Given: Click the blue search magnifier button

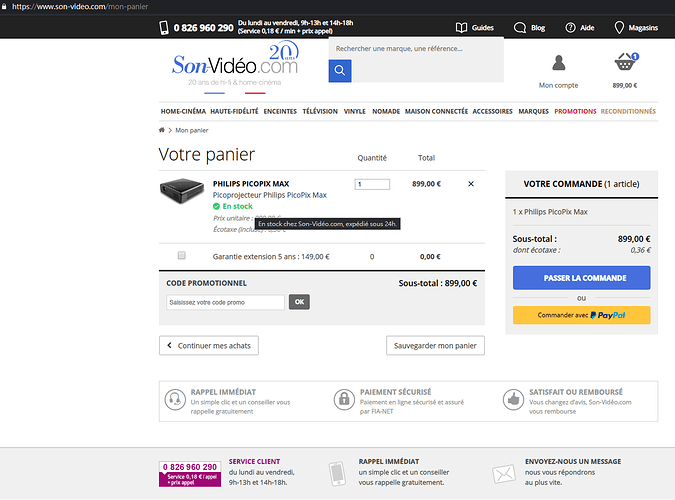Looking at the screenshot, I should click(x=340, y=71).
